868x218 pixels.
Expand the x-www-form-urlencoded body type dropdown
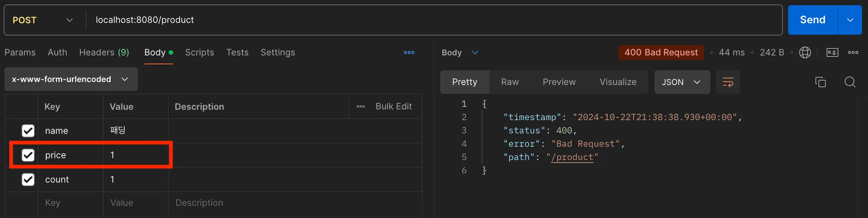71,79
